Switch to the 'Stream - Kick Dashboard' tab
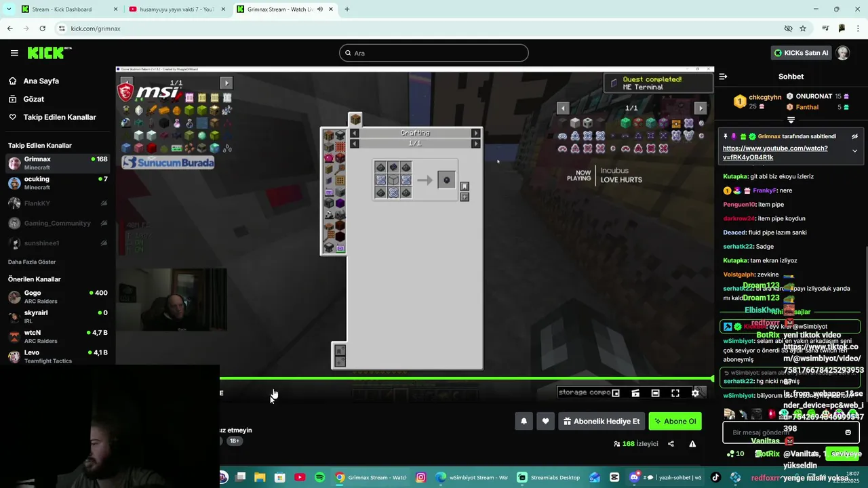 coord(70,9)
